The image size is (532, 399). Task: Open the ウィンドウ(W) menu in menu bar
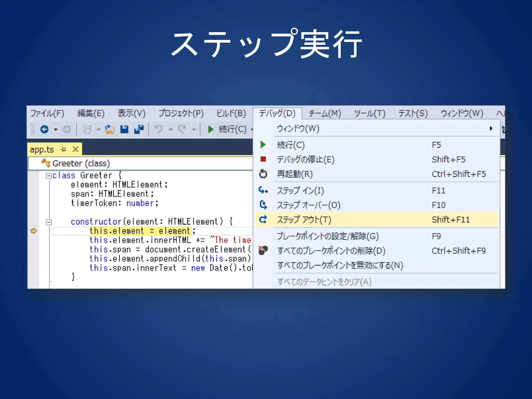tap(462, 114)
